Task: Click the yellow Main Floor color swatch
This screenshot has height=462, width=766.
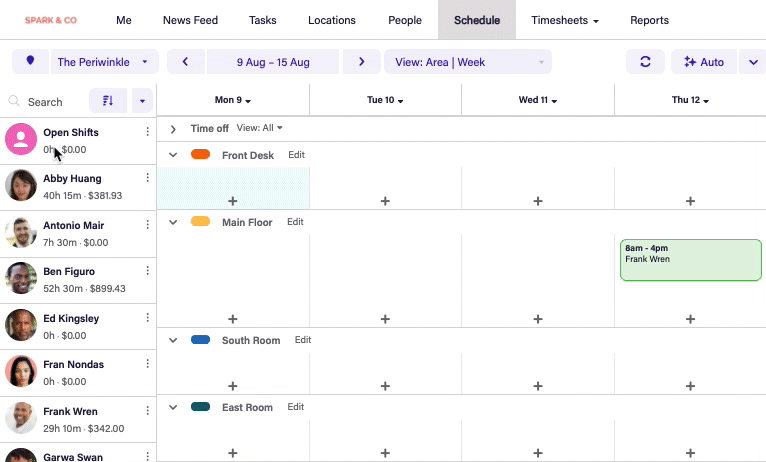Action: coord(200,221)
